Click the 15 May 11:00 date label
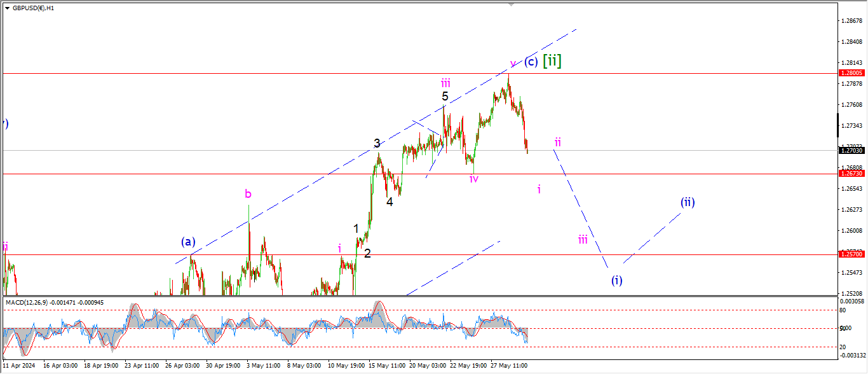 [x=388, y=366]
